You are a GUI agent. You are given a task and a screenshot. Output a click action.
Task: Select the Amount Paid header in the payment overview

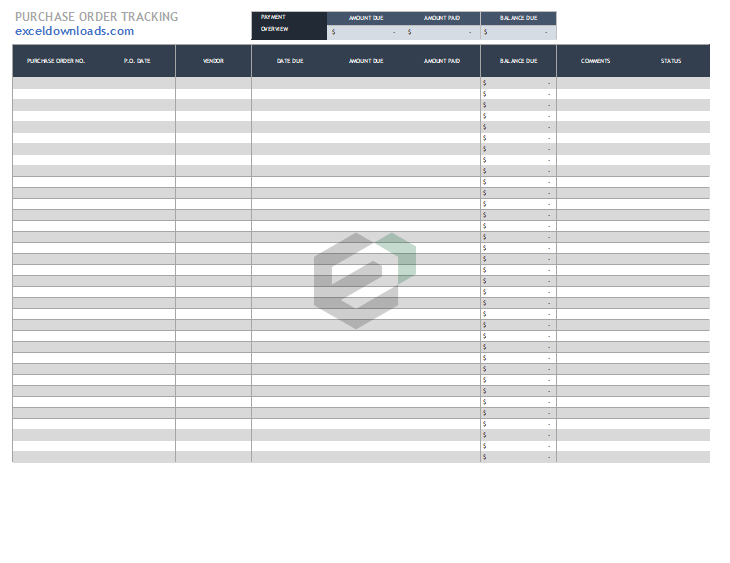coord(441,18)
